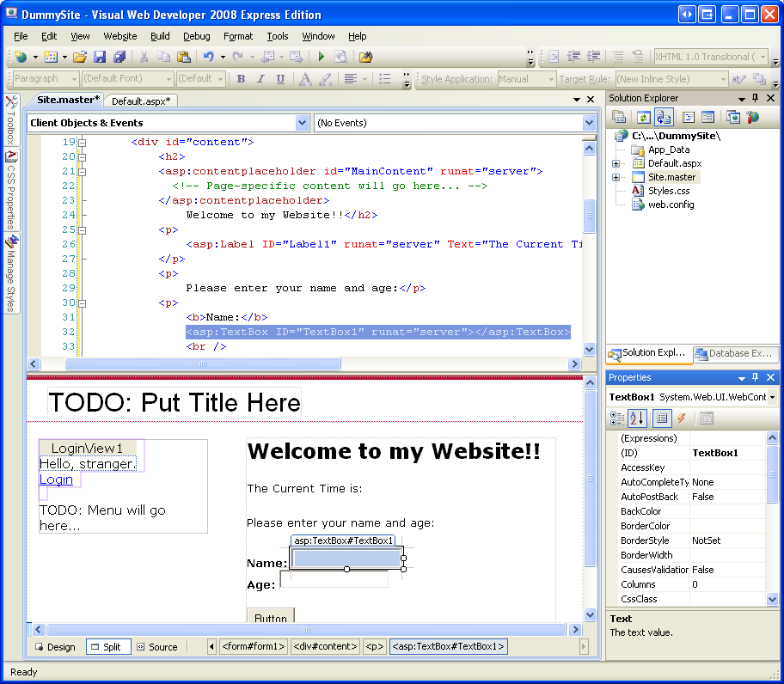Expand Site.master node in Solution Explorer

pos(616,177)
